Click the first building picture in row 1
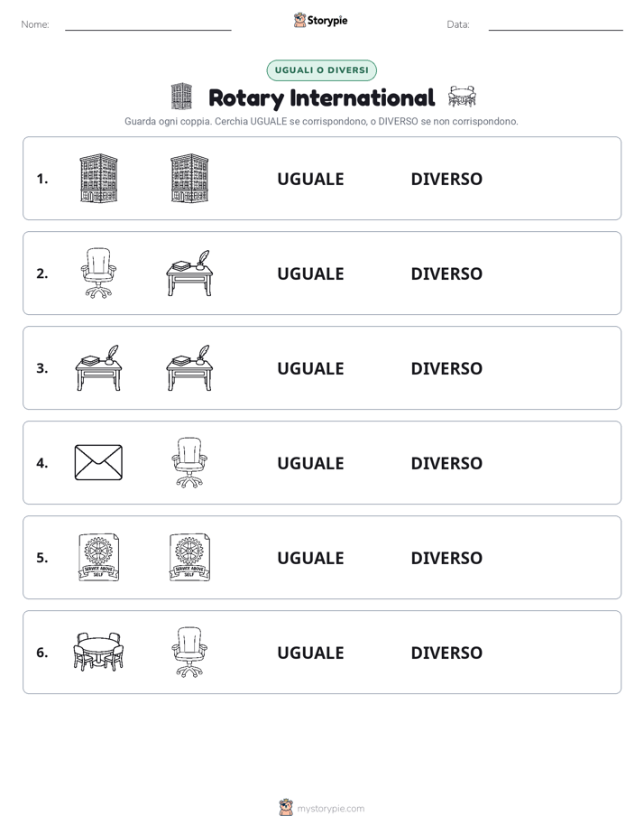The width and height of the screenshot is (644, 834). [x=99, y=178]
